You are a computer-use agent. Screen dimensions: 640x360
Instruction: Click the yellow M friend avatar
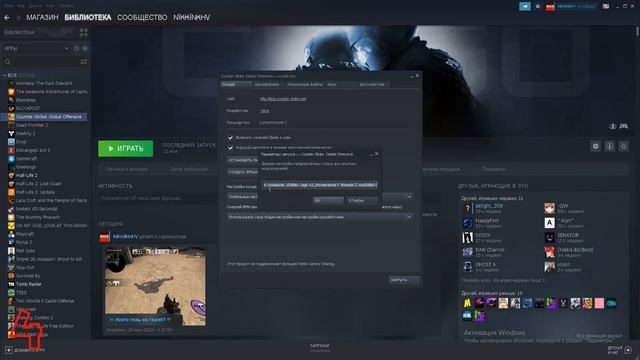click(467, 303)
